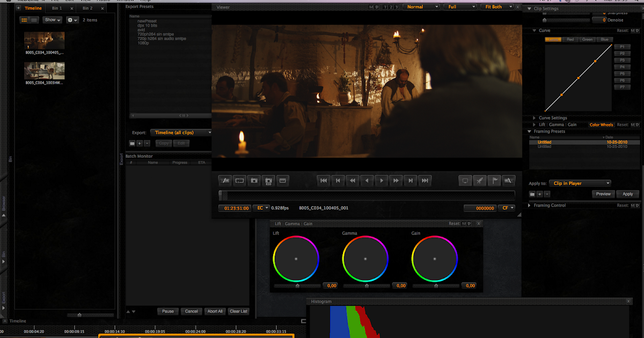
Task: Open the Show dropdown in bin
Action: point(52,20)
